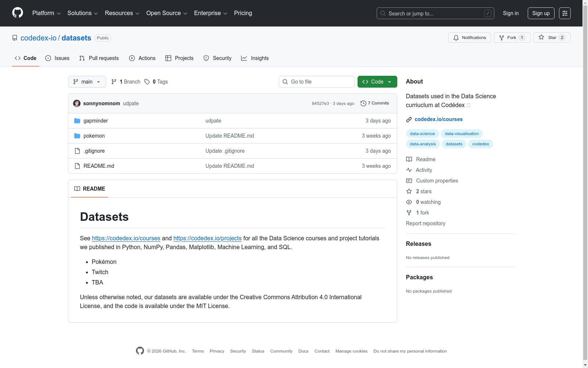Viewport: 588px width, 368px height.
Task: Expand the Solutions menu
Action: [x=83, y=13]
